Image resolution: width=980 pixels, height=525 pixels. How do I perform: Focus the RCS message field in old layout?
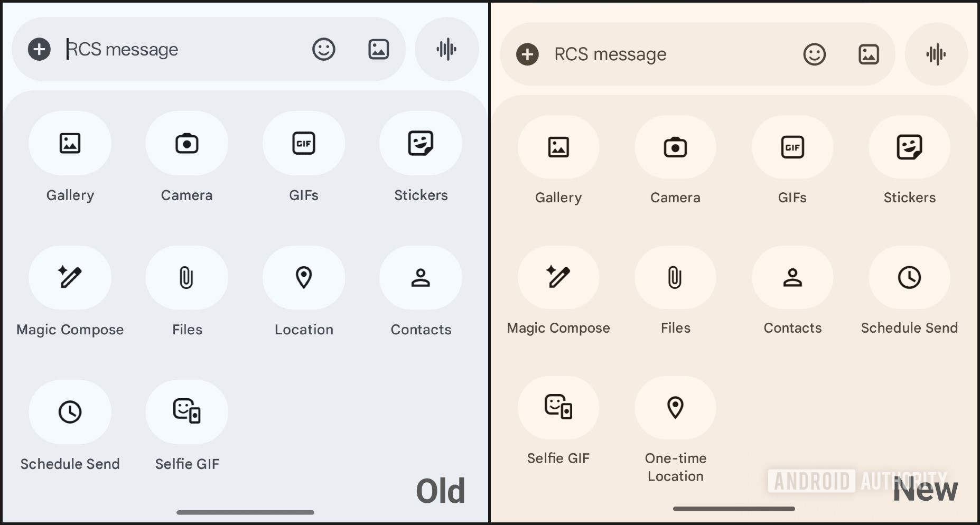pyautogui.click(x=180, y=49)
